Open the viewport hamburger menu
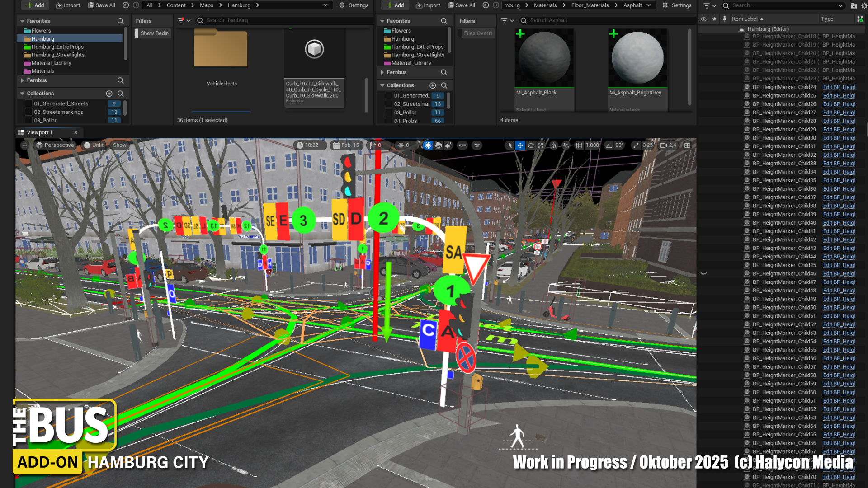 pos(25,145)
